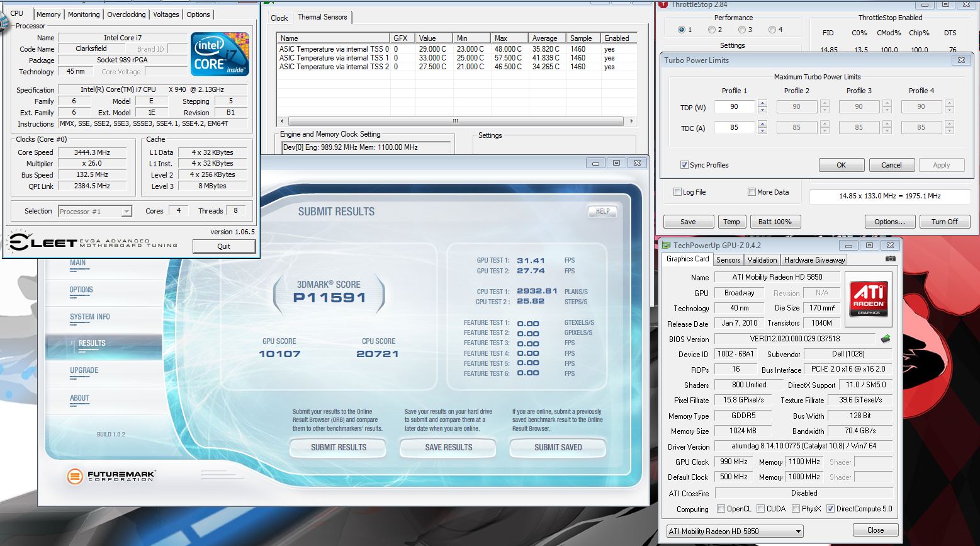Click ThrottleStop Save button
The image size is (980, 546).
click(x=688, y=222)
